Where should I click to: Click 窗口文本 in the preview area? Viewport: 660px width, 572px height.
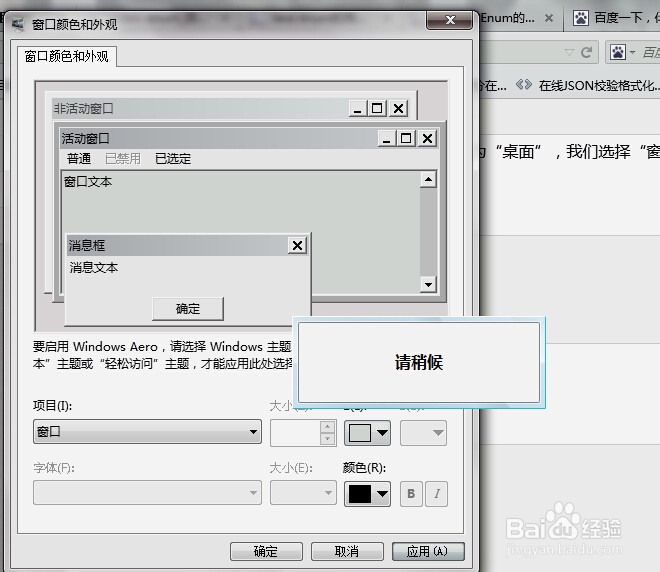[88, 182]
